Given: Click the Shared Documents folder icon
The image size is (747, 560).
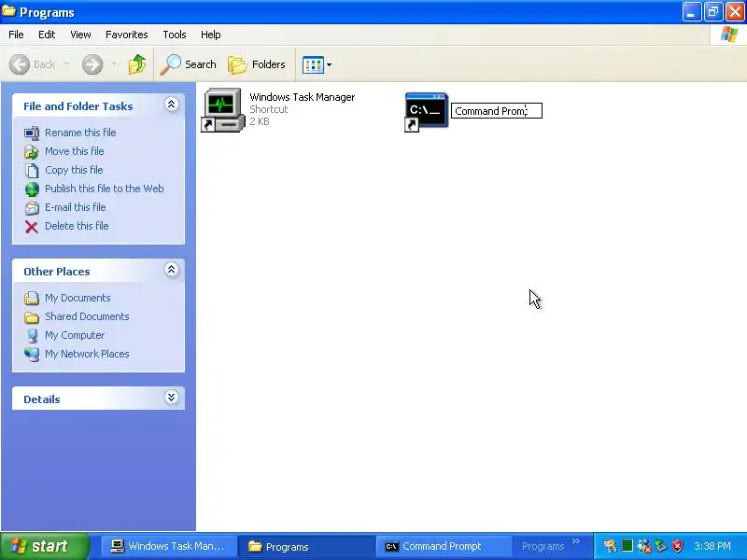Looking at the screenshot, I should coord(32,317).
